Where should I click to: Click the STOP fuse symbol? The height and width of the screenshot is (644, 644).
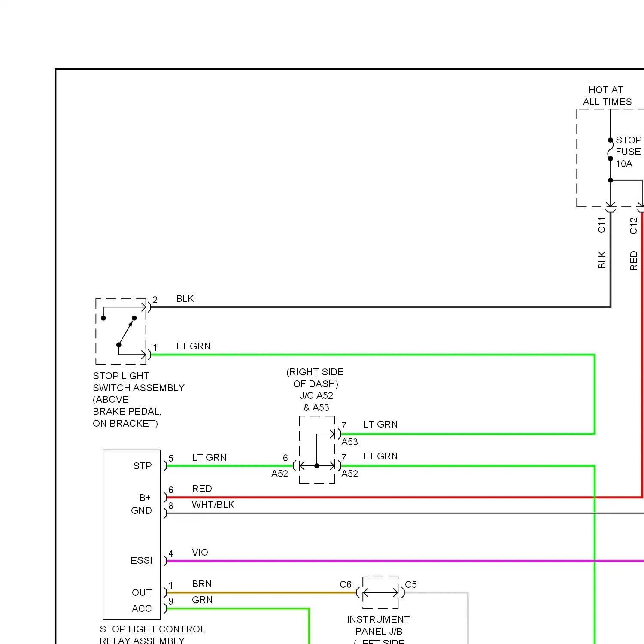pos(610,149)
